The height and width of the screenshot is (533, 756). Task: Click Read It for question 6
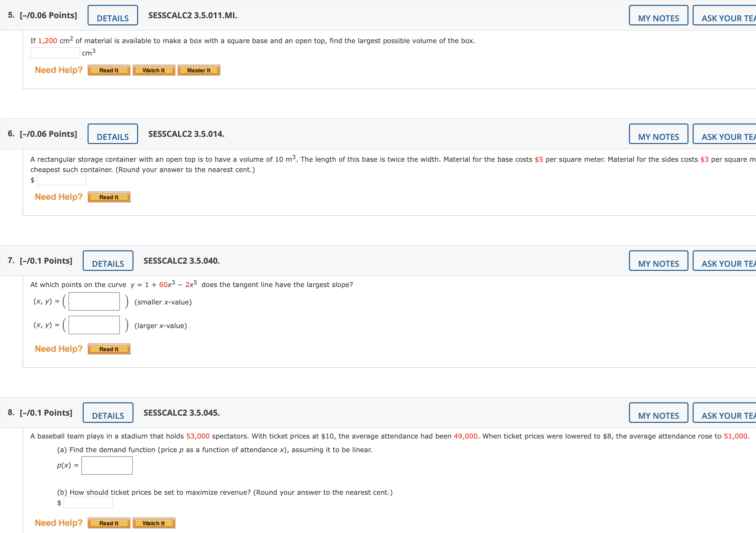point(109,197)
